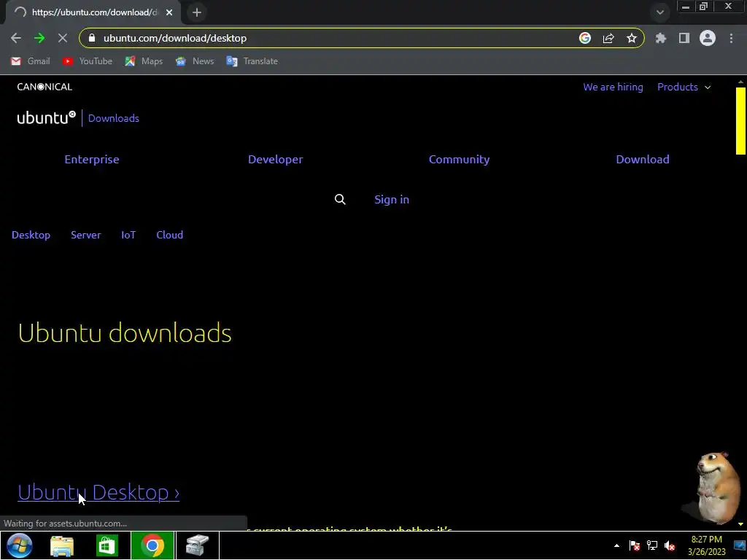Open the Enterprise menu
Screen dimensions: 747x560
click(92, 159)
